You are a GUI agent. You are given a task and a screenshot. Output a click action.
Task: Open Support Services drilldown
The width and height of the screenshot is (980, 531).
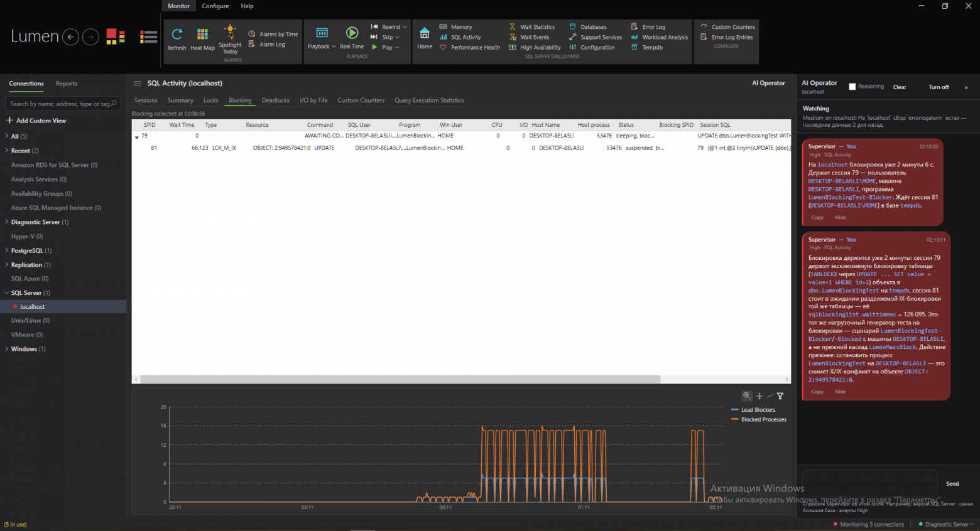pos(596,37)
